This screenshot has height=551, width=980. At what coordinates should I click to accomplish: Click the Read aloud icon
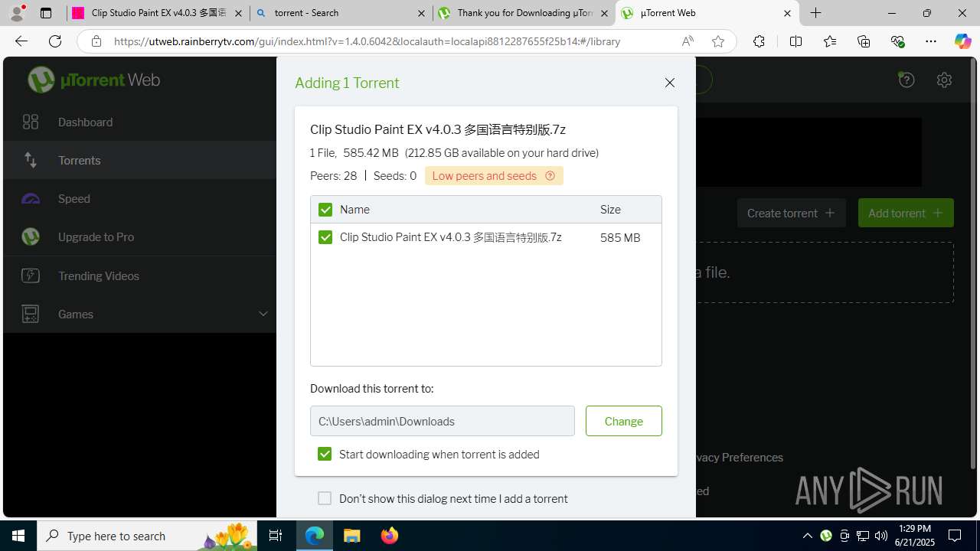(x=688, y=41)
